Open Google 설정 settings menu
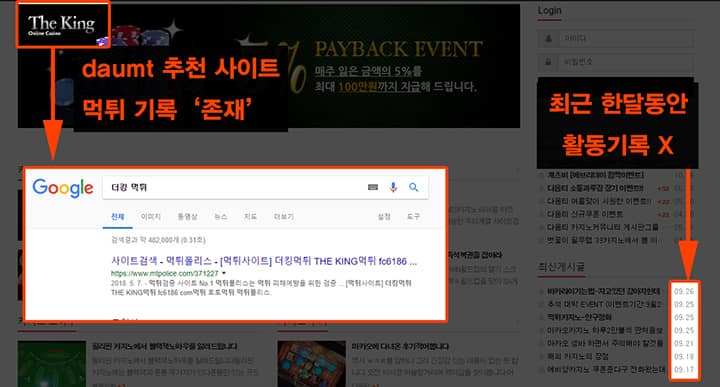Viewport: 720px width, 387px height. tap(384, 217)
